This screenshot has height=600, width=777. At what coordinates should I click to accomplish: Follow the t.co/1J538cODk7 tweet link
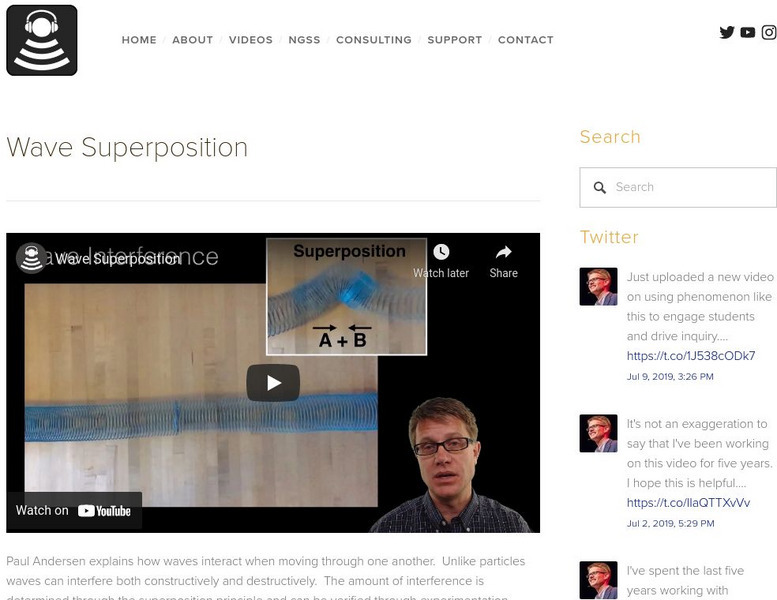tap(691, 356)
